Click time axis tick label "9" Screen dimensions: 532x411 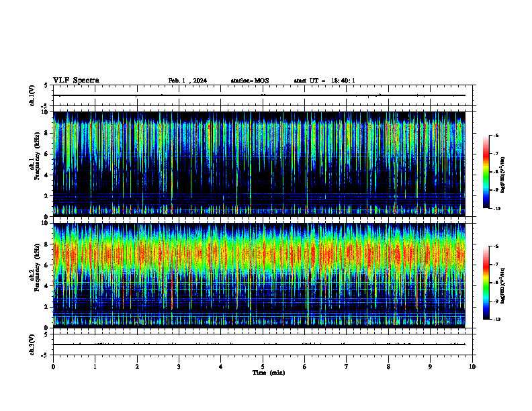[430, 367]
